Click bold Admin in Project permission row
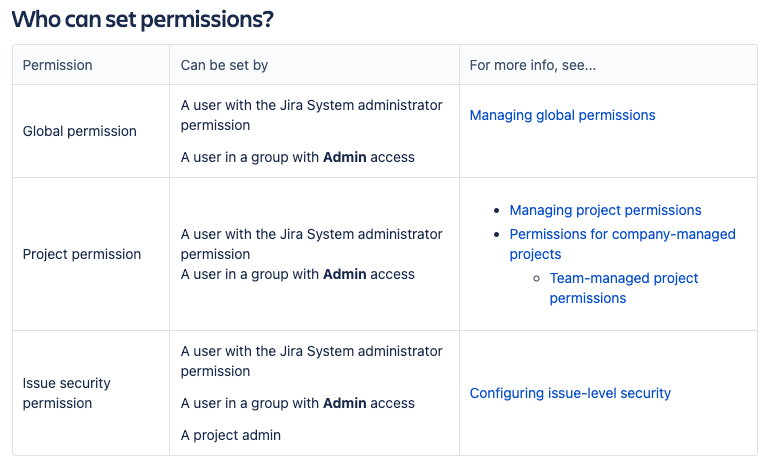 [x=344, y=274]
